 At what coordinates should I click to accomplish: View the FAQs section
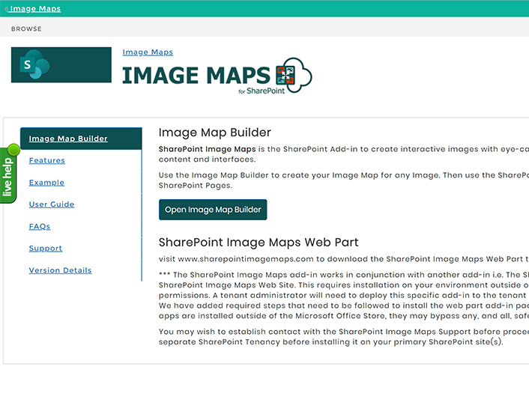40,226
